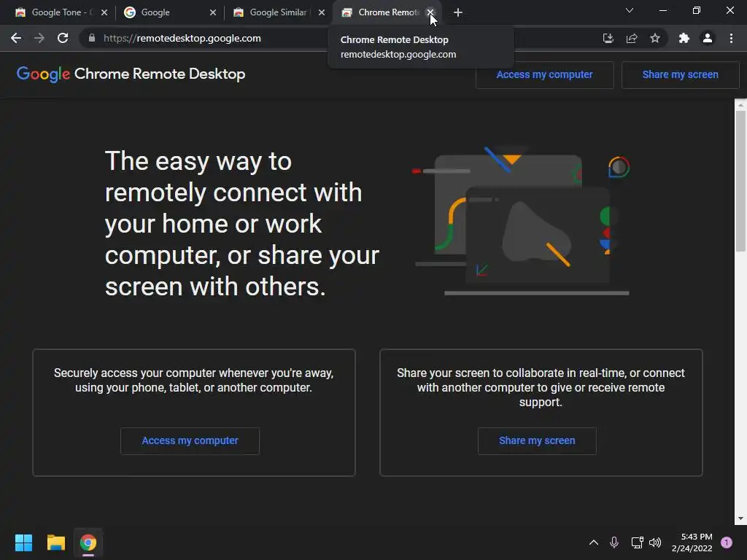
Task: Close the Chrome Remote Desktop tab
Action: 430,12
